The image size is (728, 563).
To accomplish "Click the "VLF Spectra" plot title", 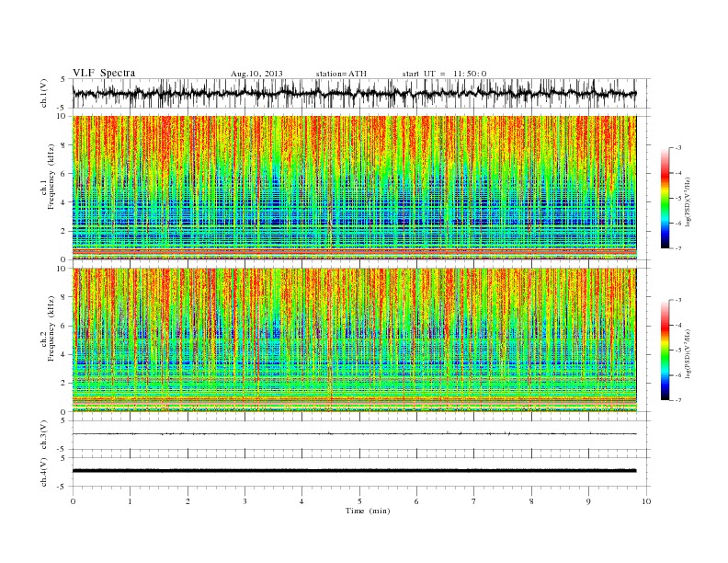I will (104, 73).
